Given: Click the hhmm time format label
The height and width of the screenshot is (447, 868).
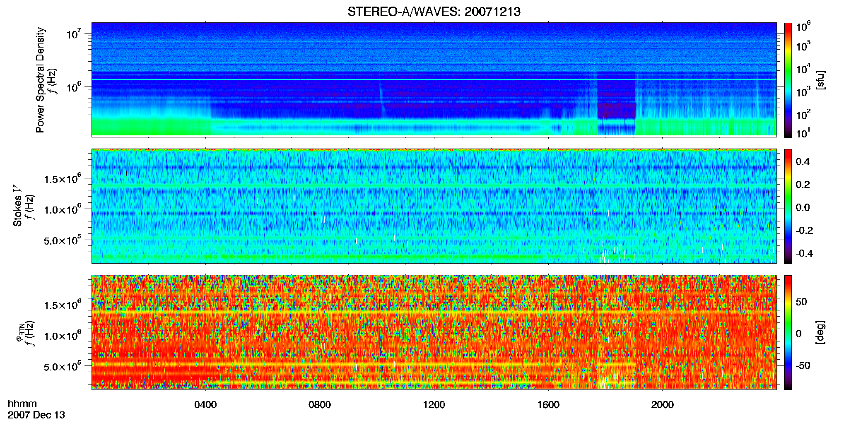Looking at the screenshot, I should point(22,404).
